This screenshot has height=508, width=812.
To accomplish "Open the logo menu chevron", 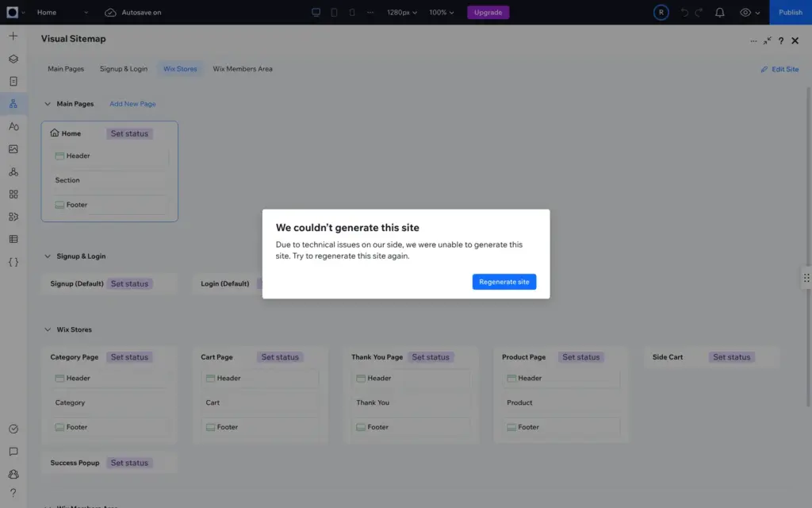I will coord(23,13).
